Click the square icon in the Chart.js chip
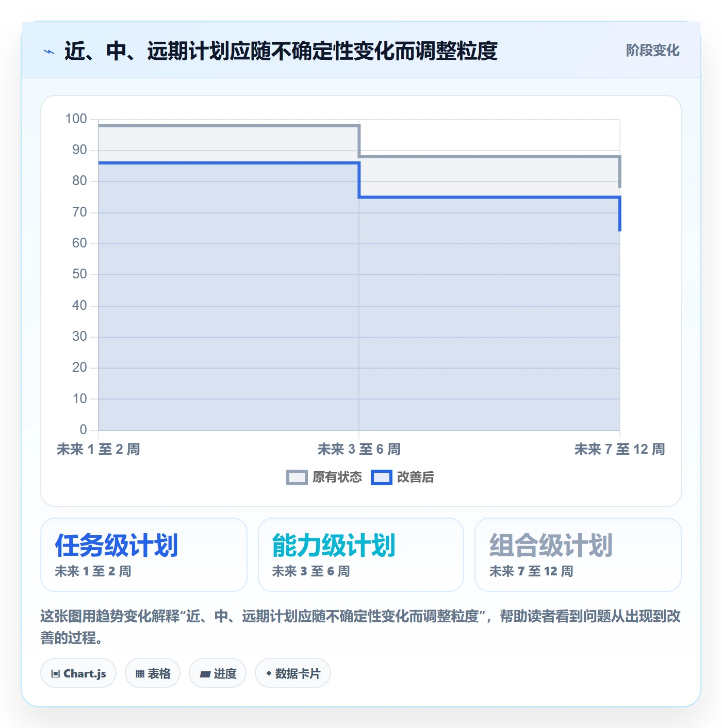722x728 pixels. [56, 674]
